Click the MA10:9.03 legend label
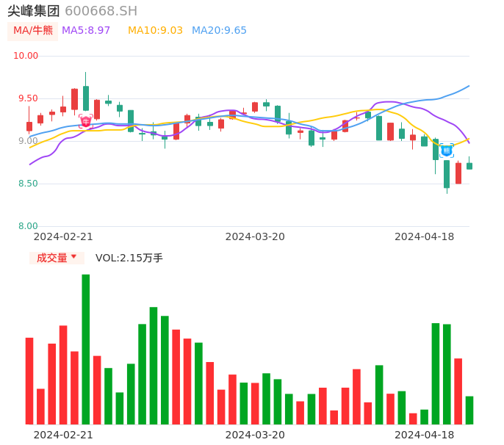Viewport: 504px width, 445px height. pos(155,31)
